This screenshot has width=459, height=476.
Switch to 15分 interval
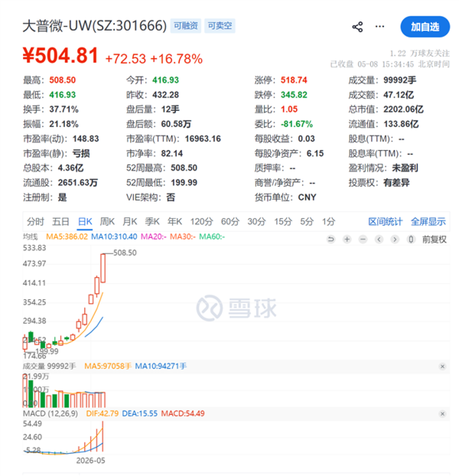[283, 221]
